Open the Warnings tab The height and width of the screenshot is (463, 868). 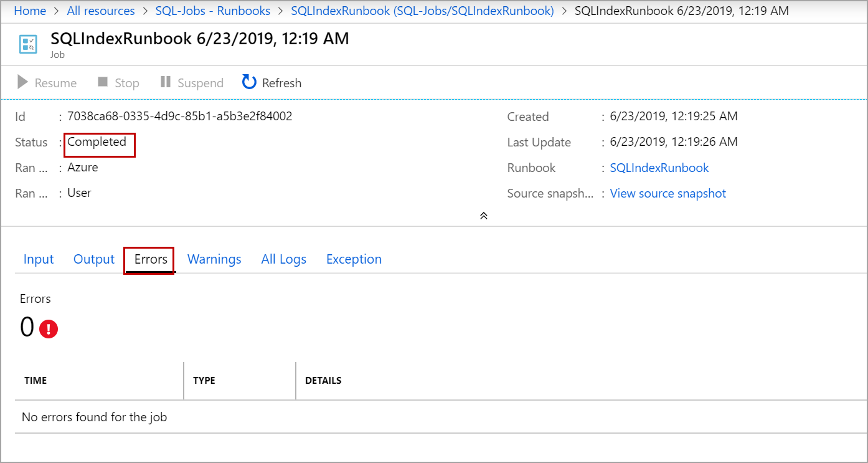(214, 259)
